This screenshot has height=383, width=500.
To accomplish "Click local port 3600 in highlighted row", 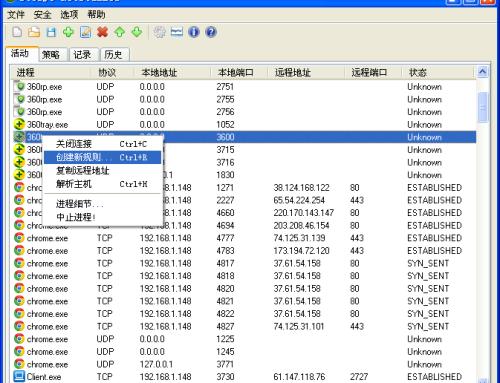I will tap(225, 137).
